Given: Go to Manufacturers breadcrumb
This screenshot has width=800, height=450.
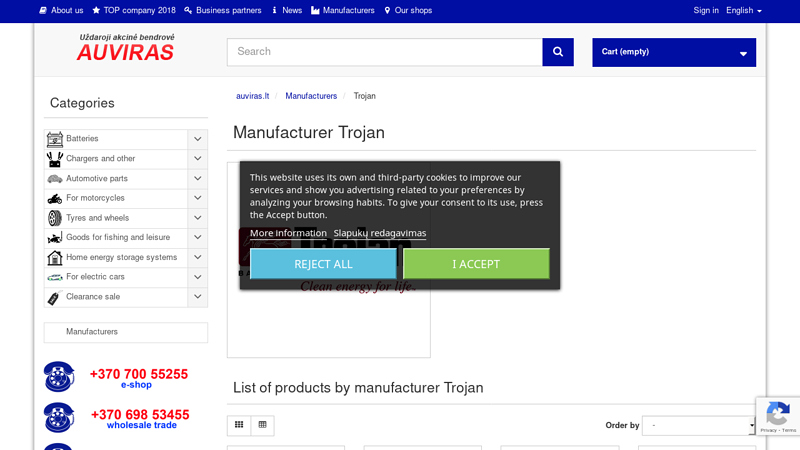Looking at the screenshot, I should pyautogui.click(x=311, y=96).
